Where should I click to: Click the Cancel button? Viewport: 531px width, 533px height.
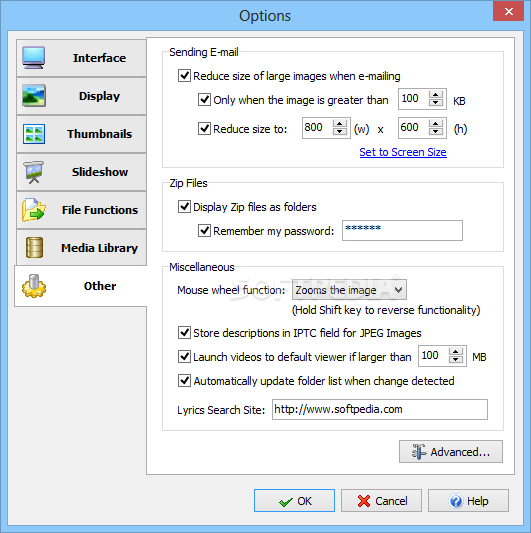point(381,501)
